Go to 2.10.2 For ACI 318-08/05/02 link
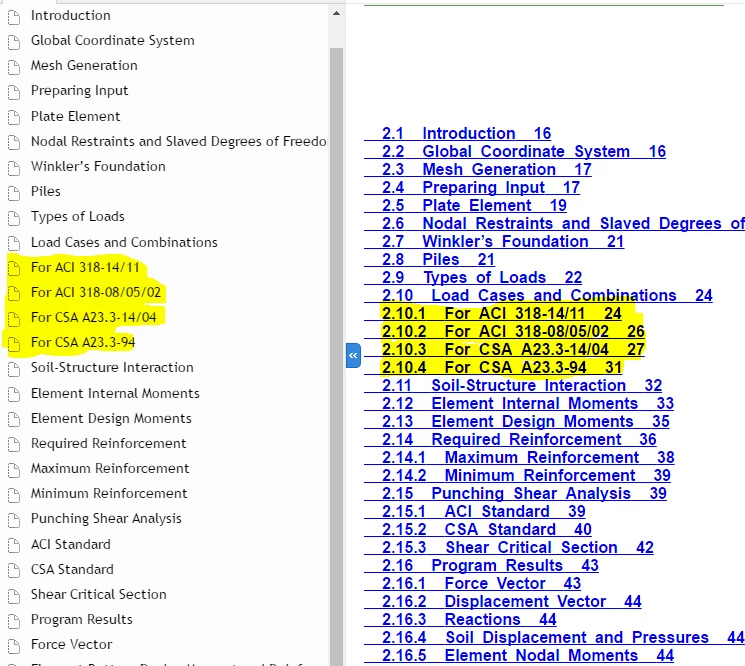 pyautogui.click(x=513, y=332)
